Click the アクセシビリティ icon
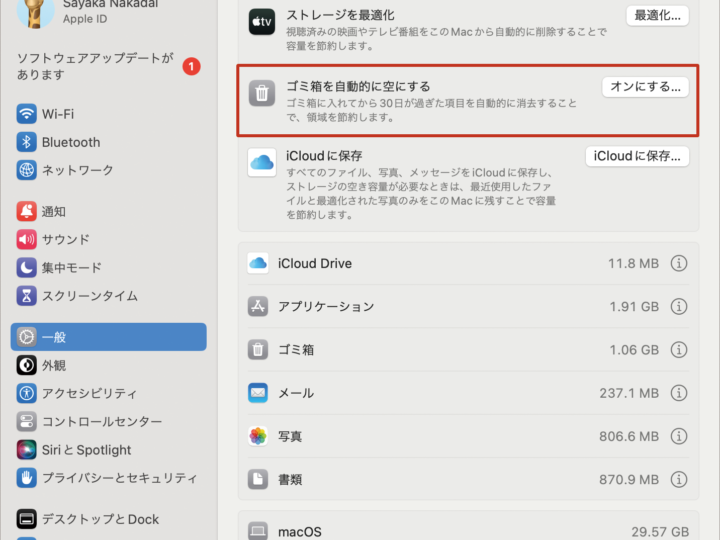The image size is (720, 540). 26,393
